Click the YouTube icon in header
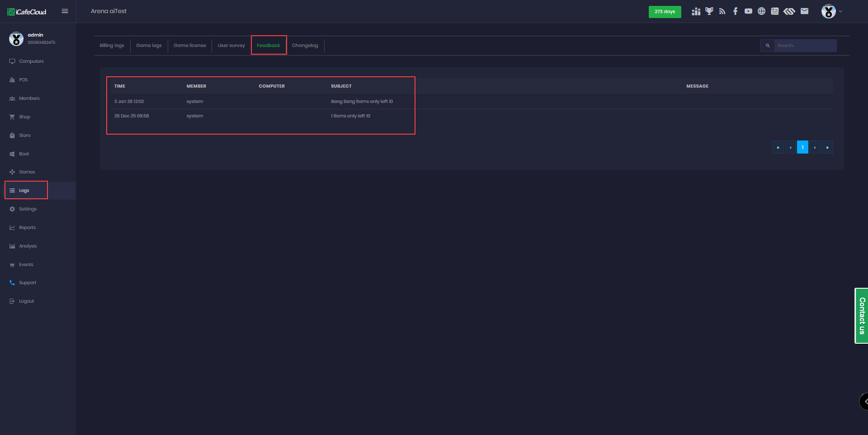The height and width of the screenshot is (435, 868). click(748, 11)
